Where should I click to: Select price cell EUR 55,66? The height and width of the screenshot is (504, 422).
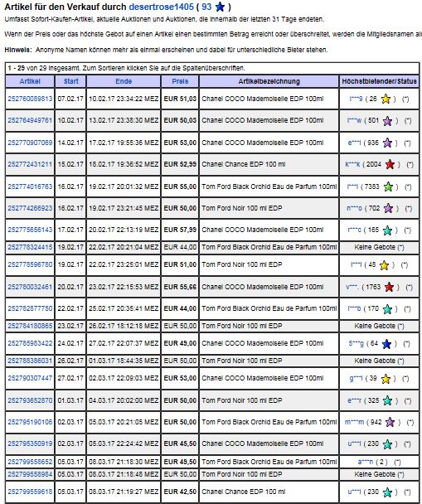tap(180, 287)
